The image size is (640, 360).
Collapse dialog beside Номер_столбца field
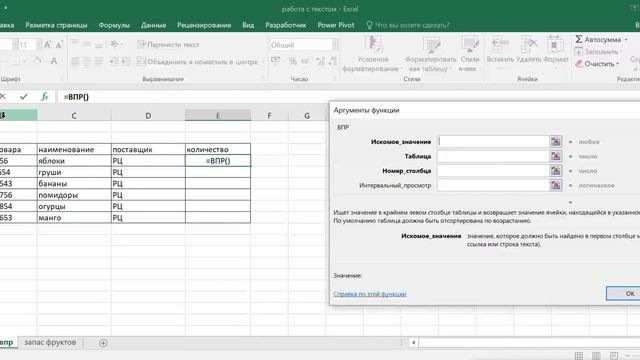tap(556, 171)
